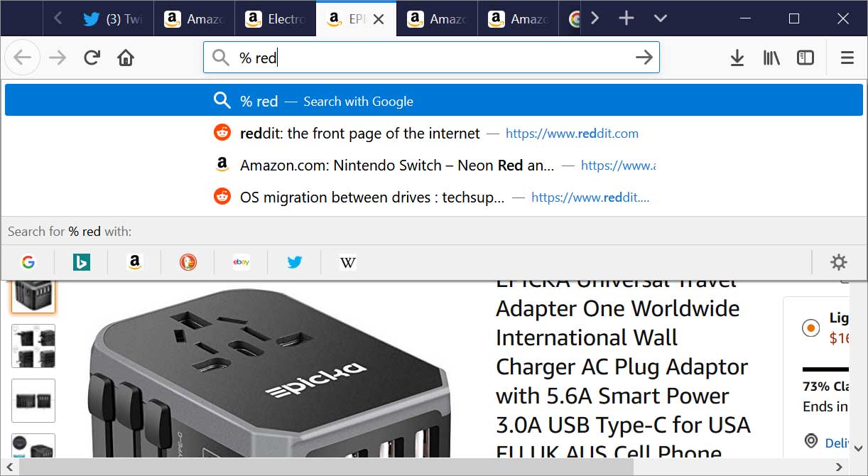Open the Downloads panel
The width and height of the screenshot is (868, 476).
coord(737,58)
